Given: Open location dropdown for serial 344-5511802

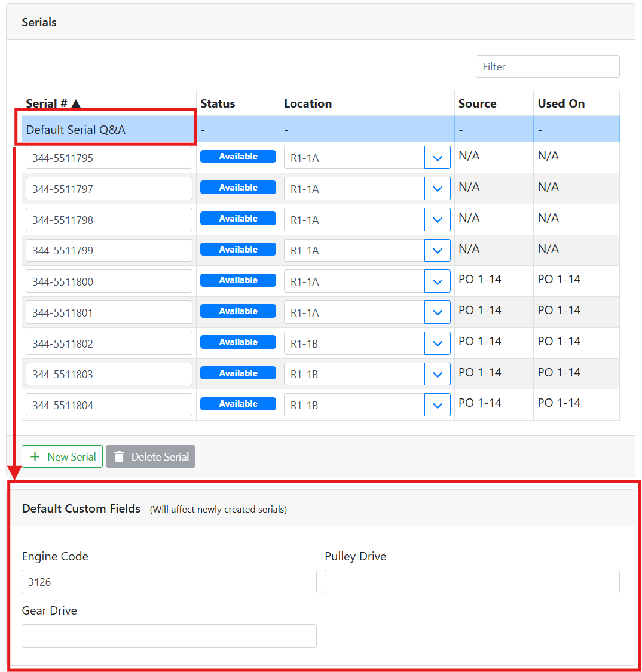Looking at the screenshot, I should tap(437, 343).
